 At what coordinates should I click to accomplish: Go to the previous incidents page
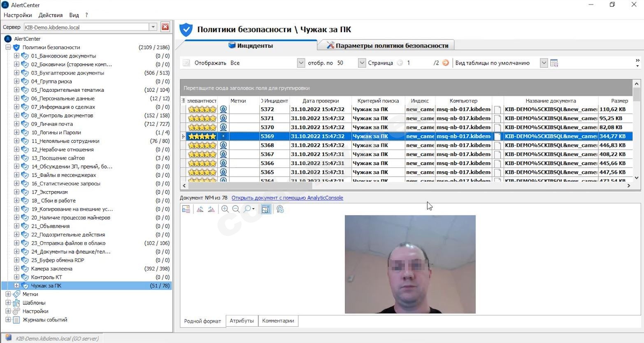400,63
